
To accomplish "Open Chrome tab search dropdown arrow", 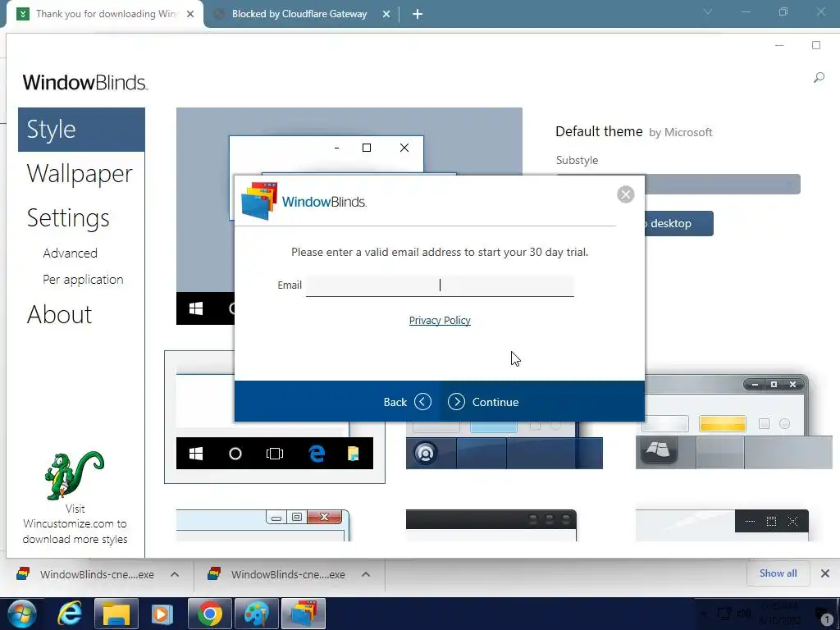I will pos(708,11).
